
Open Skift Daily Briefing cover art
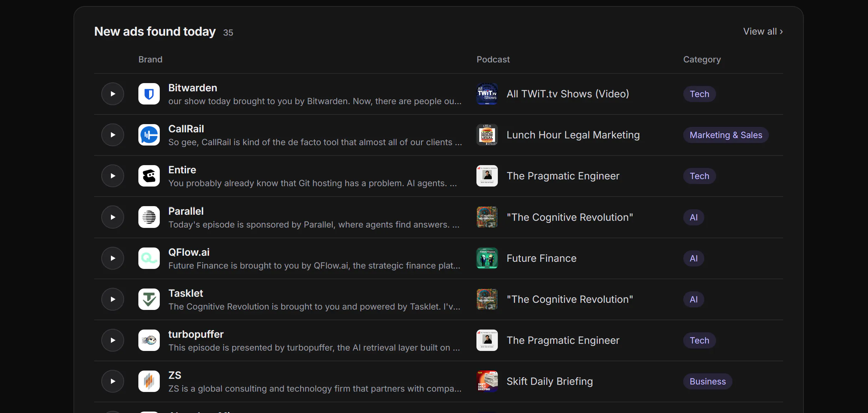point(487,381)
